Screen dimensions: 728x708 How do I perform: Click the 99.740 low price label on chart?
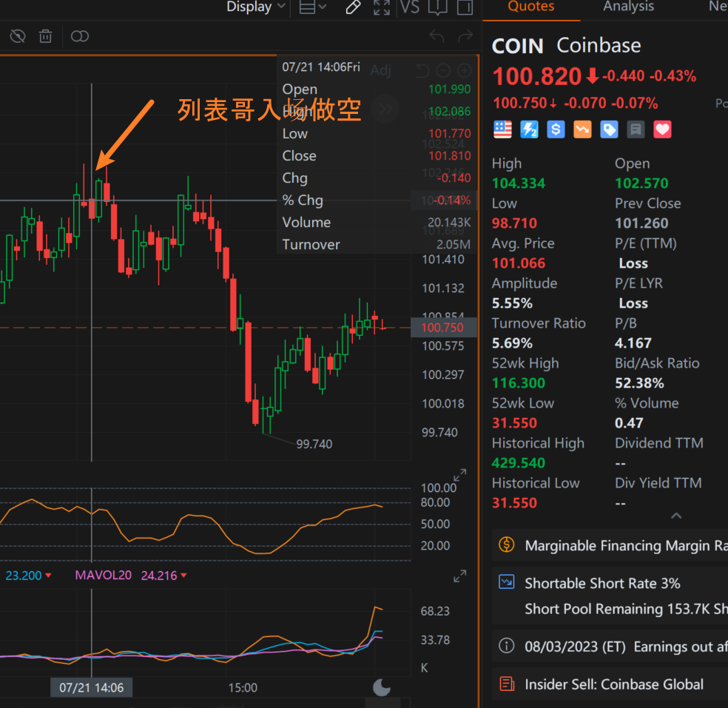(x=314, y=445)
